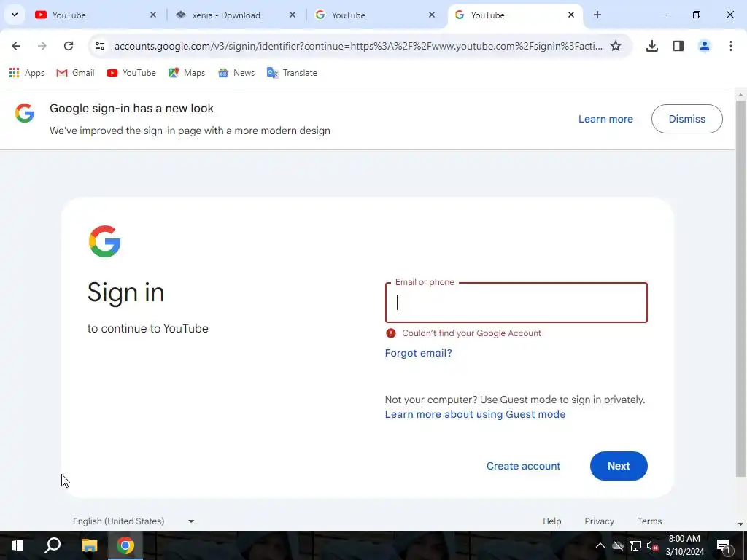Open a new browser tab

597,15
